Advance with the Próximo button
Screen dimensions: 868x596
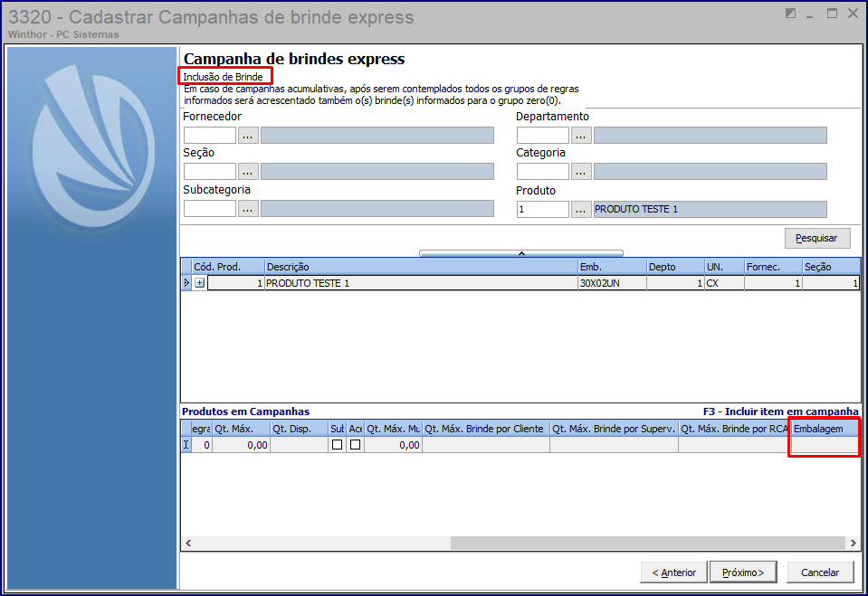743,572
